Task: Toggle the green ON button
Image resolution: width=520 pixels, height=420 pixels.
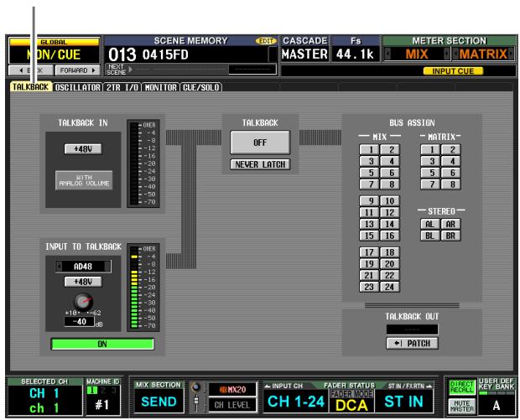Action: point(102,344)
